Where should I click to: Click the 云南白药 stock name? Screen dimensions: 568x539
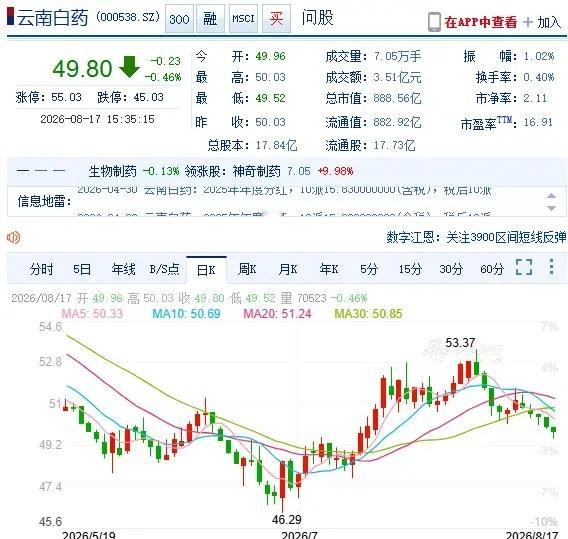point(53,18)
